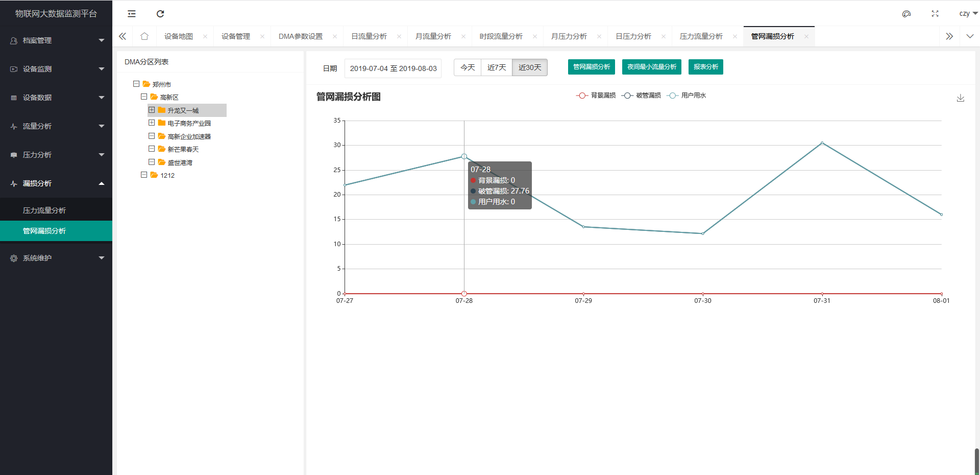Select the 近7天 date range button

497,67
